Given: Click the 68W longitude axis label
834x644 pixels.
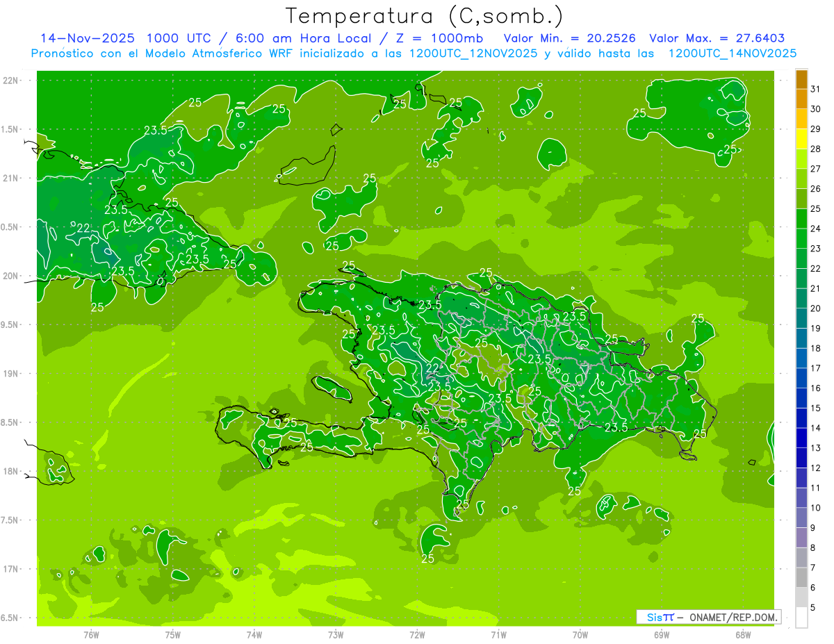Looking at the screenshot, I should point(742,634).
